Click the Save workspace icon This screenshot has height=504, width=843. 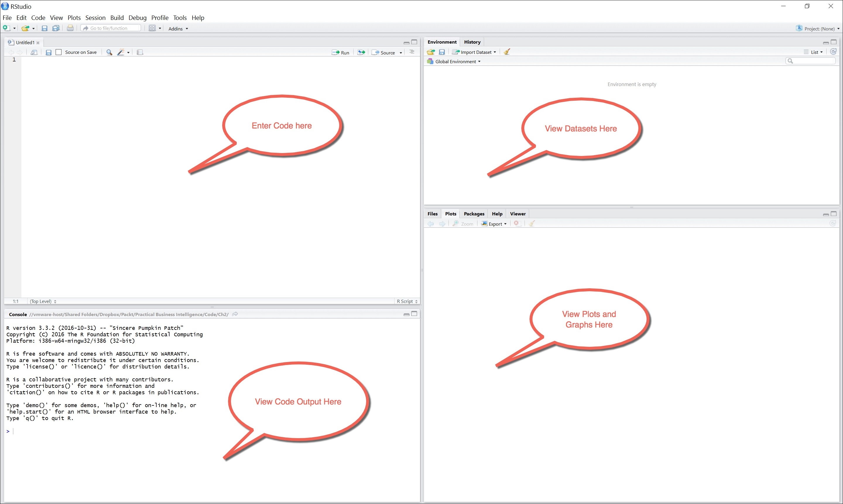click(442, 52)
